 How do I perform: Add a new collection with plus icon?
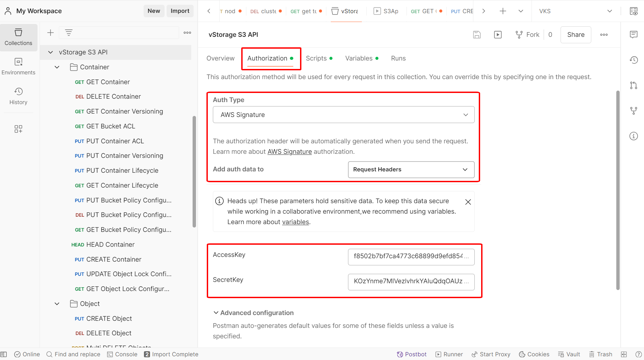(50, 33)
